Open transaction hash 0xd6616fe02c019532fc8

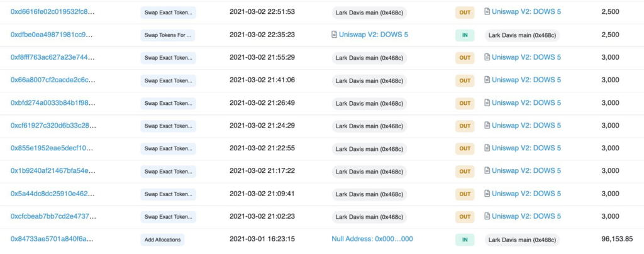53,12
